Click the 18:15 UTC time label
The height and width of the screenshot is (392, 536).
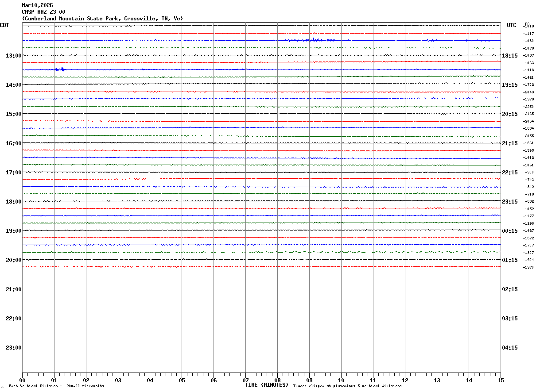click(x=510, y=56)
